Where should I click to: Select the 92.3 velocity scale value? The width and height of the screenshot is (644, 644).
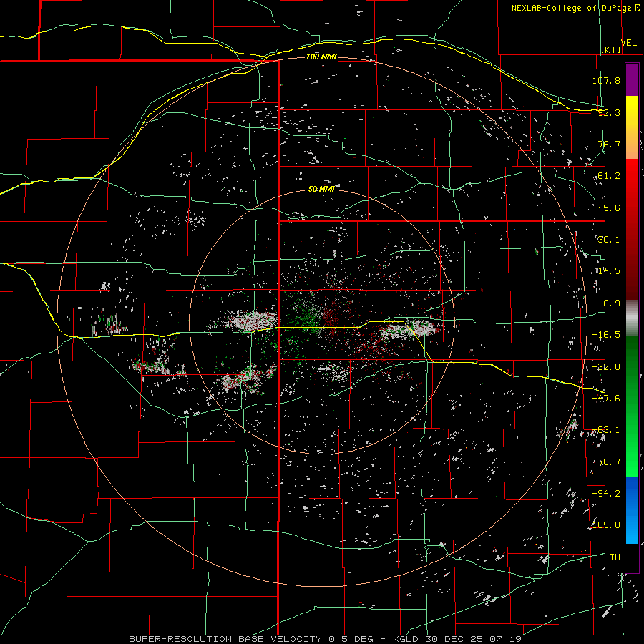pos(609,112)
